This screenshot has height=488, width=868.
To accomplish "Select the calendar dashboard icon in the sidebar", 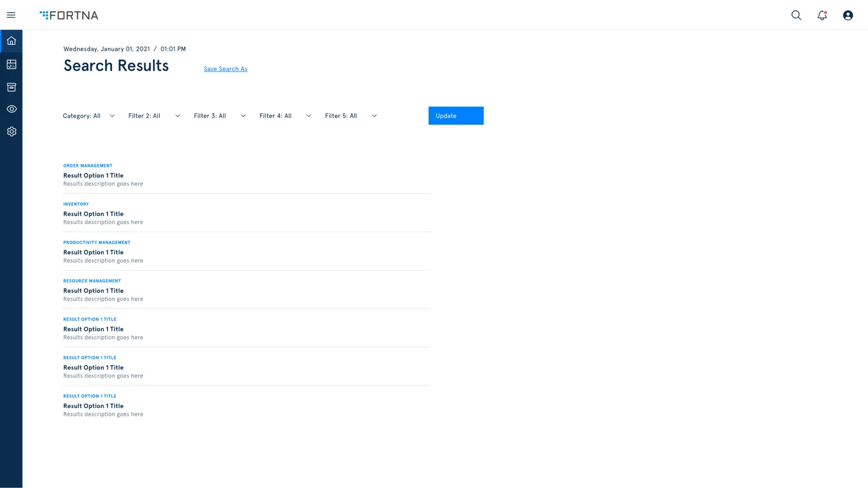I will (11, 64).
